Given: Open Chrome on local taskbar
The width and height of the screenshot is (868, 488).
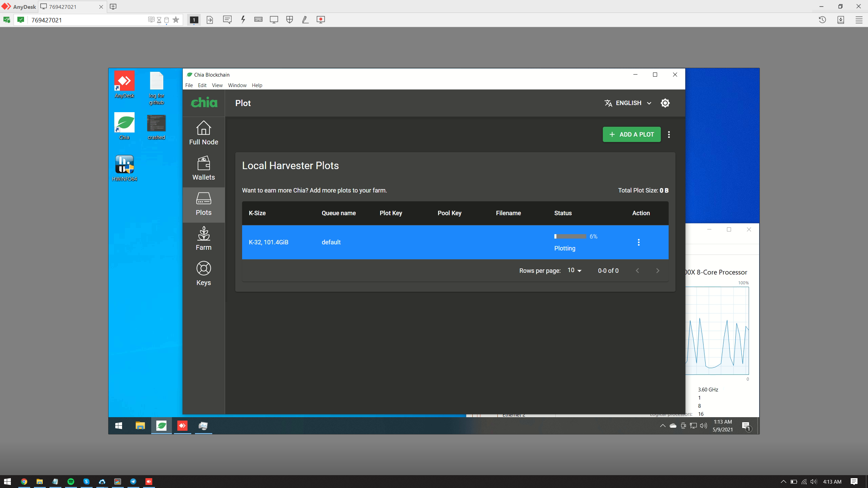Looking at the screenshot, I should coord(24,481).
